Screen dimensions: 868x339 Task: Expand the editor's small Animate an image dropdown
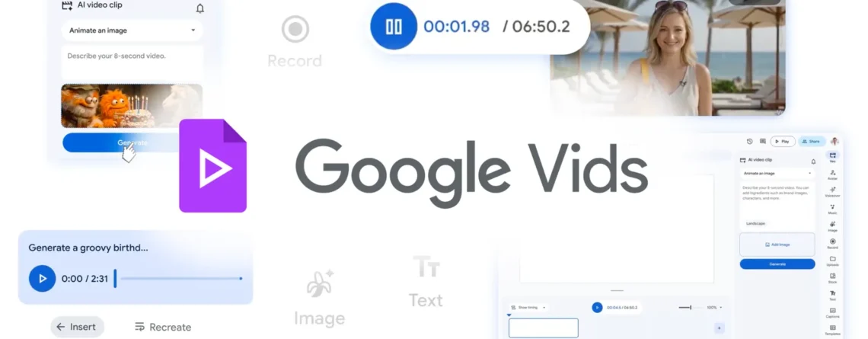coord(777,174)
